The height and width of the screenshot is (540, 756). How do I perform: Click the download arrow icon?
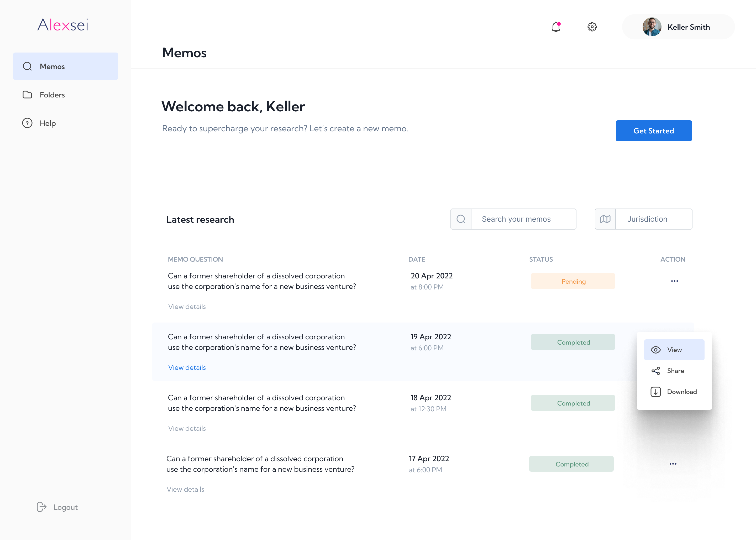(x=656, y=392)
